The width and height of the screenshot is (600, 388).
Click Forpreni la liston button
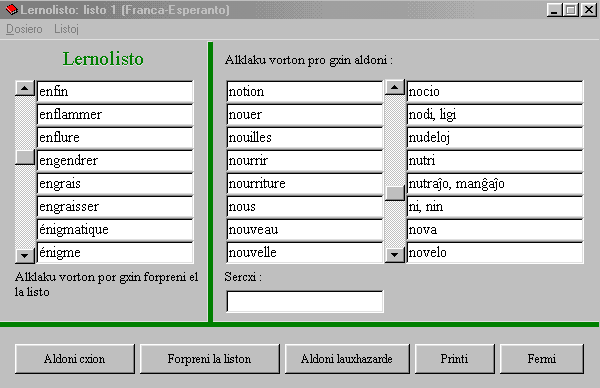click(x=209, y=359)
